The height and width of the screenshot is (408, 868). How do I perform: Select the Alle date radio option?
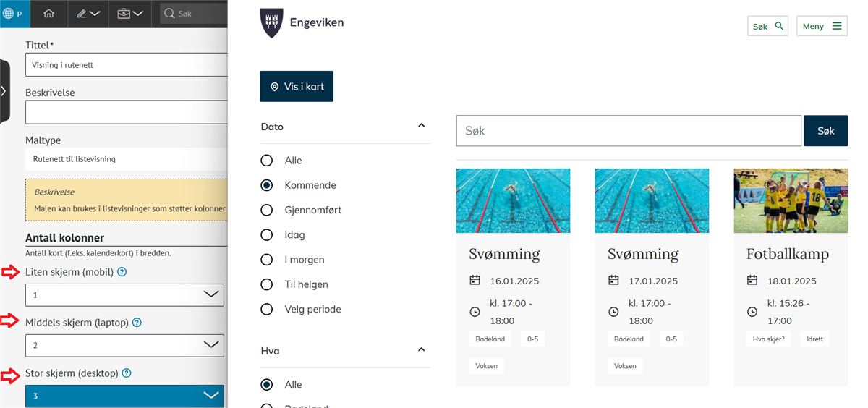point(267,161)
